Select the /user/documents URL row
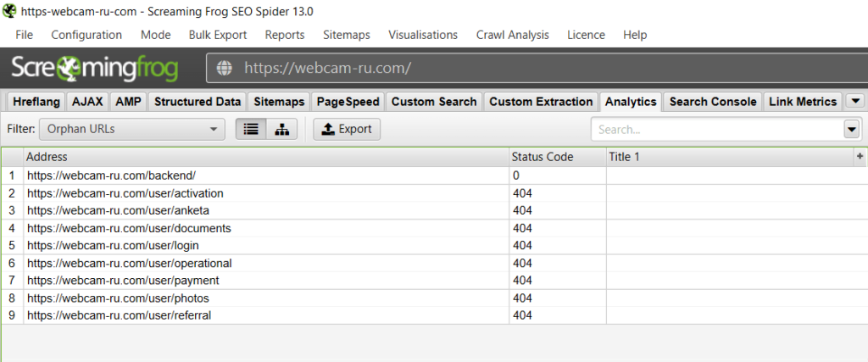Screen dimensions: 868x362 pyautogui.click(x=434, y=228)
